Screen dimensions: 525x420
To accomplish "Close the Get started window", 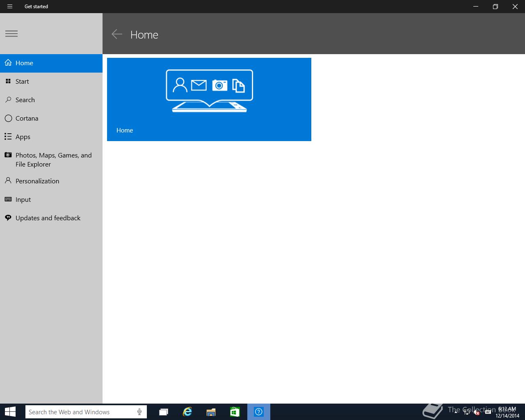I will click(x=515, y=7).
